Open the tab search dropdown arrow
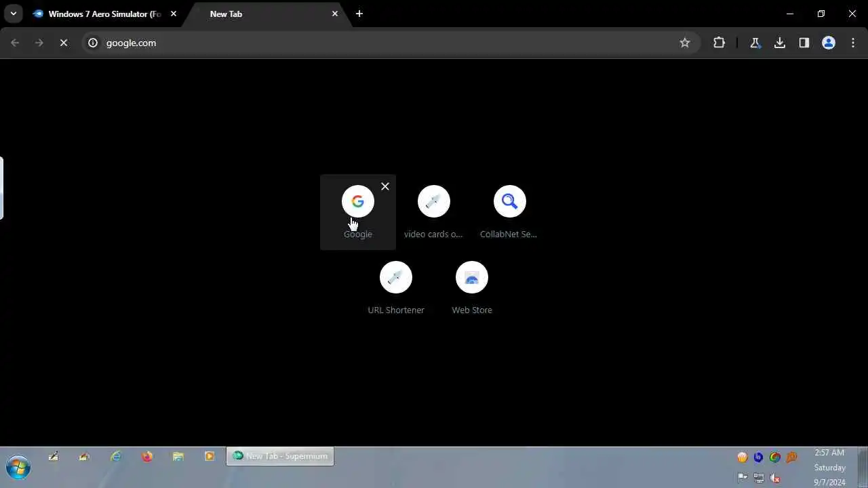The width and height of the screenshot is (868, 488). (13, 14)
